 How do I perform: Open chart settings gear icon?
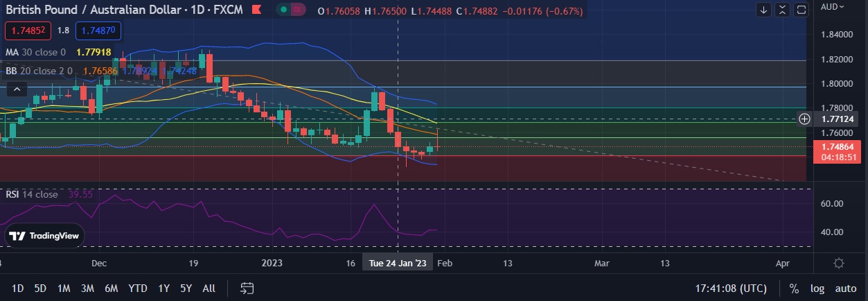pos(838,264)
